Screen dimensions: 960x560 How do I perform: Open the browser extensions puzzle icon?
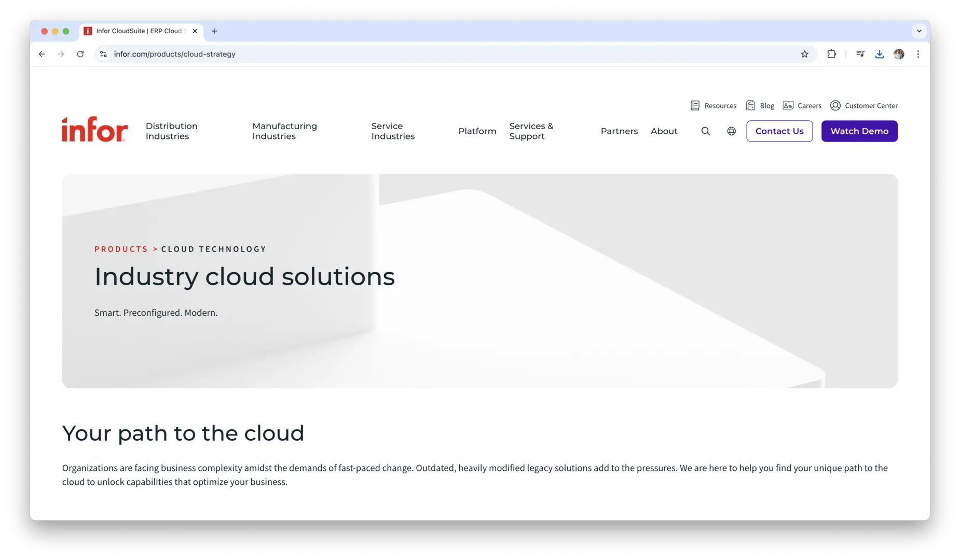(x=831, y=54)
